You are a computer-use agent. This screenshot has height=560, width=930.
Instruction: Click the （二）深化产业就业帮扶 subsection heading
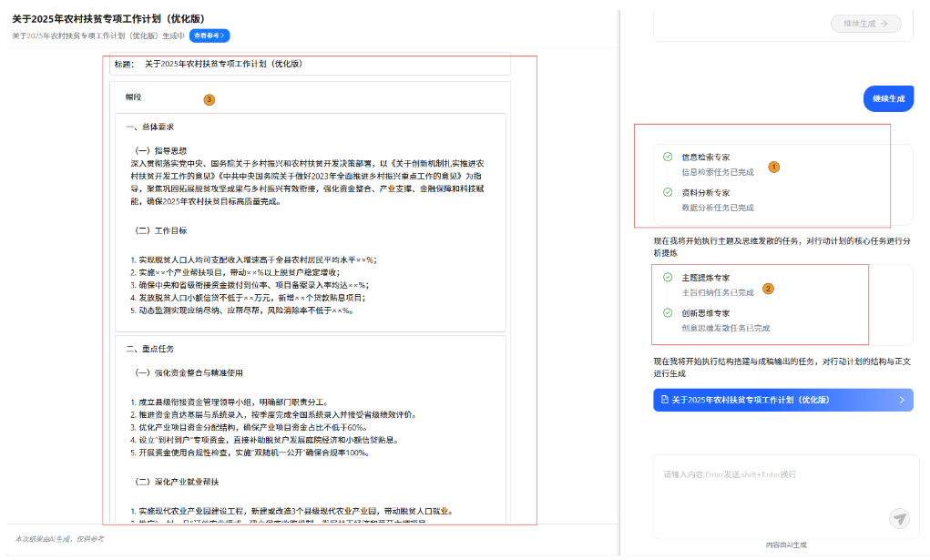click(177, 481)
